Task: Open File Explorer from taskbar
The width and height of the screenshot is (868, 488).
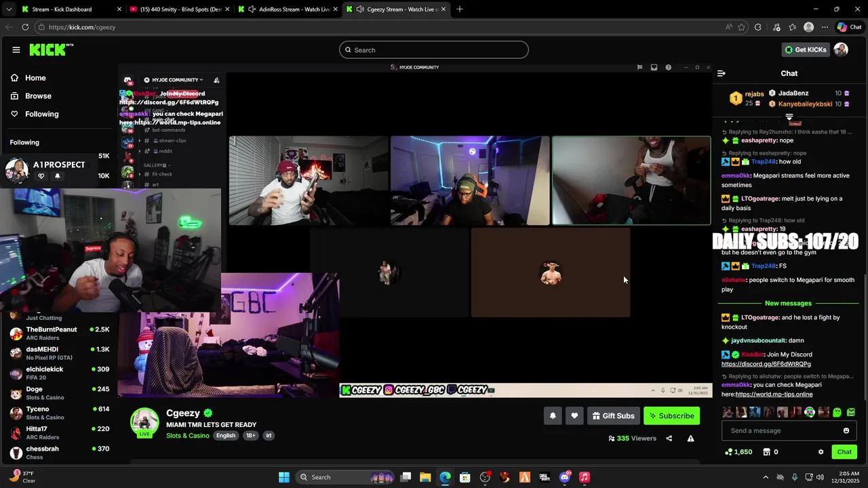Action: pyautogui.click(x=425, y=477)
